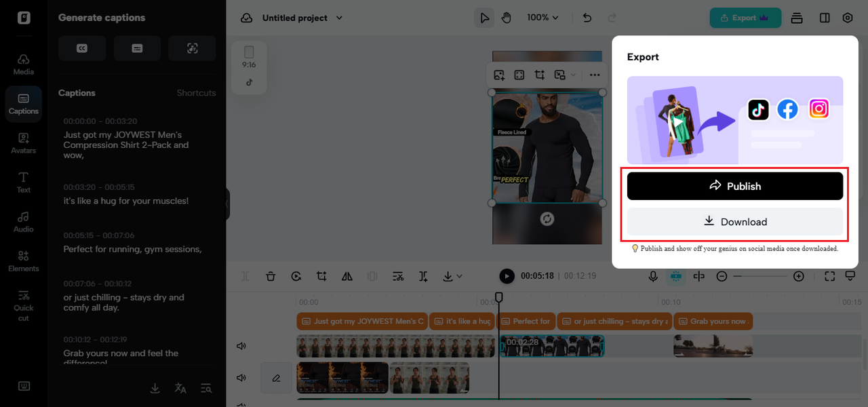Select caption 'or just chilling – stays dry and comfy all day.'
This screenshot has height=407, width=868.
pyautogui.click(x=124, y=303)
